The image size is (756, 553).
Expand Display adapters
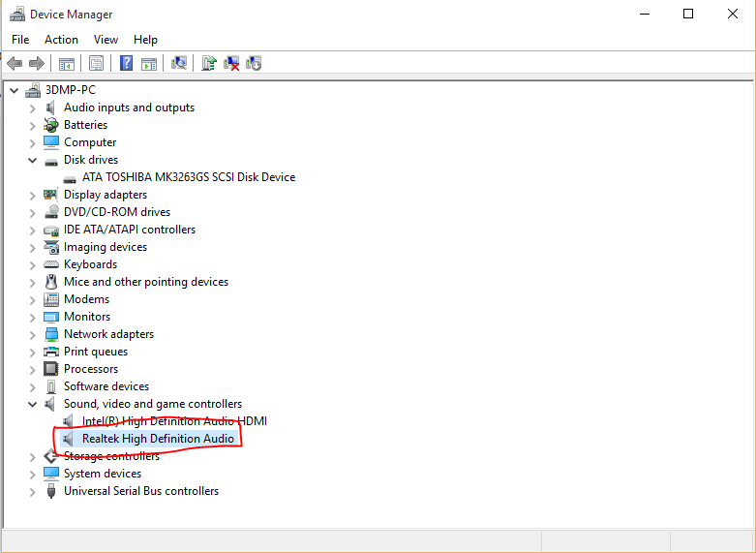tap(32, 196)
